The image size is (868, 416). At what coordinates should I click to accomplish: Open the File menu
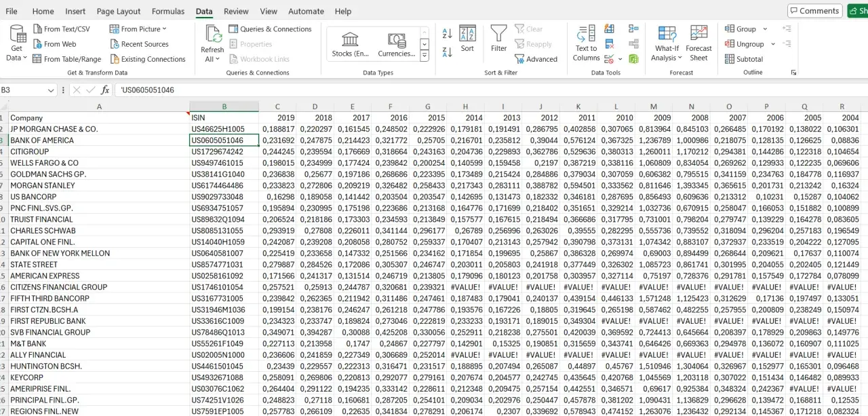pyautogui.click(x=12, y=11)
